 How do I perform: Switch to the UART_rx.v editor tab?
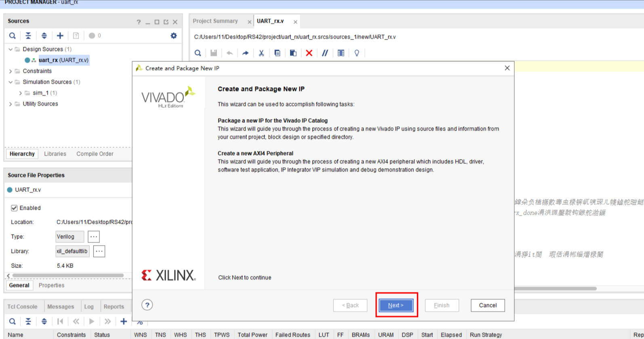point(270,21)
